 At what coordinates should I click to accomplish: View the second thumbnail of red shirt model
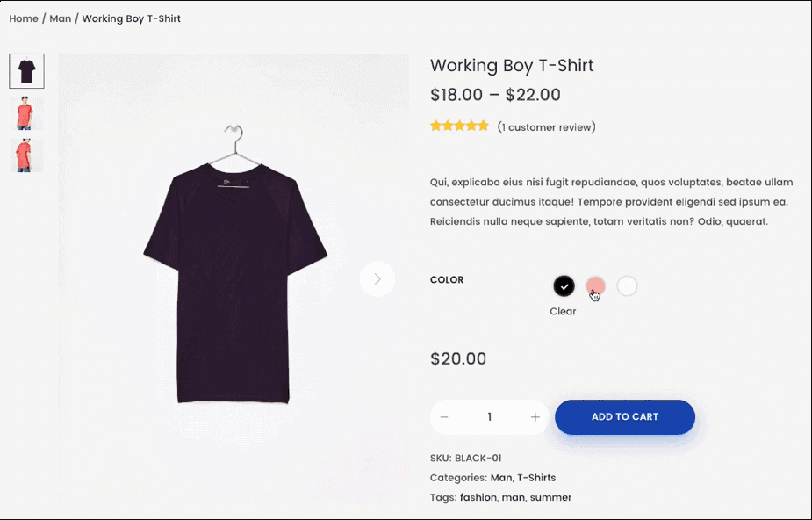(x=26, y=113)
